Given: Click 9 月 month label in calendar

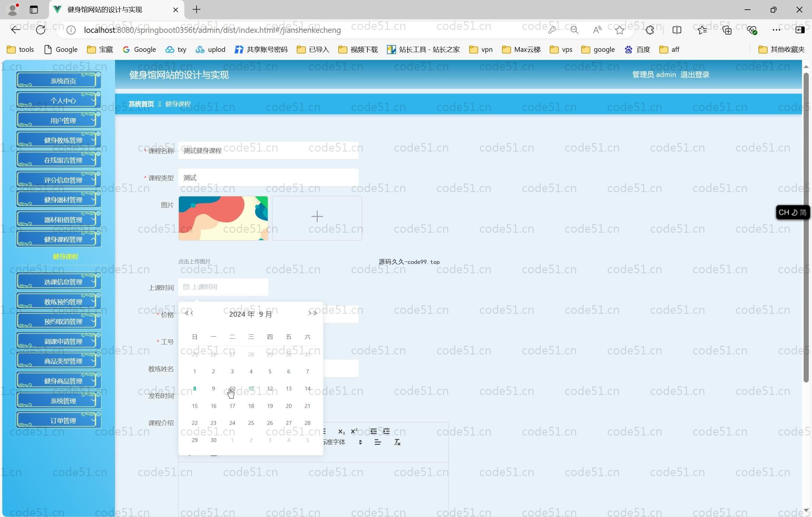Looking at the screenshot, I should [266, 314].
